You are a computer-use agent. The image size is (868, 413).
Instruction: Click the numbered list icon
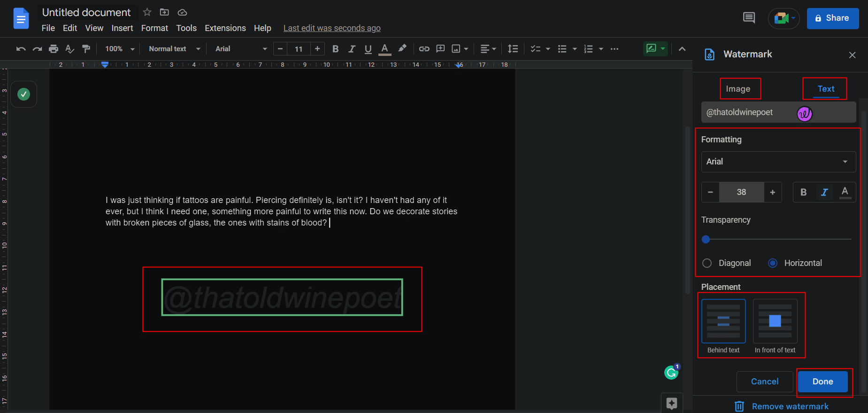click(588, 49)
